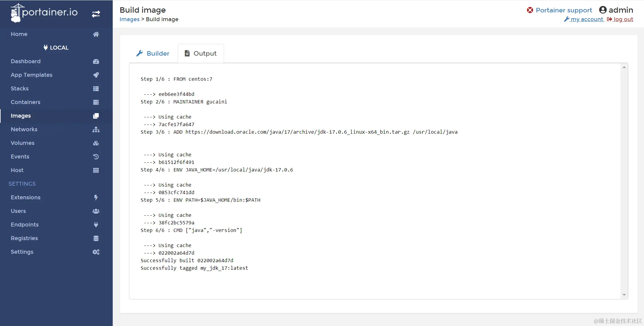644x326 pixels.
Task: Click the Networks sitemap icon
Action: click(96, 129)
